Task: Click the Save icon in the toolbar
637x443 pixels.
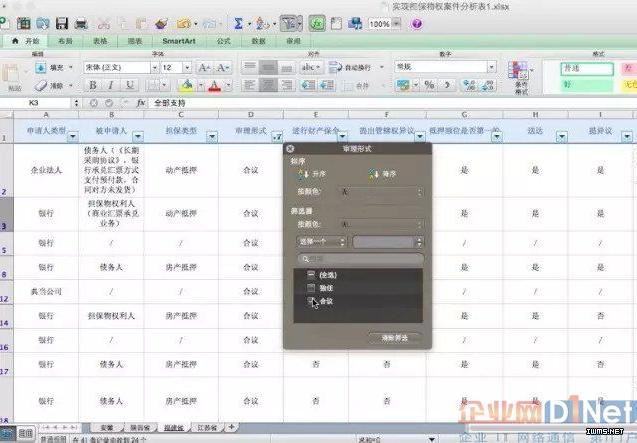Action: point(62,22)
